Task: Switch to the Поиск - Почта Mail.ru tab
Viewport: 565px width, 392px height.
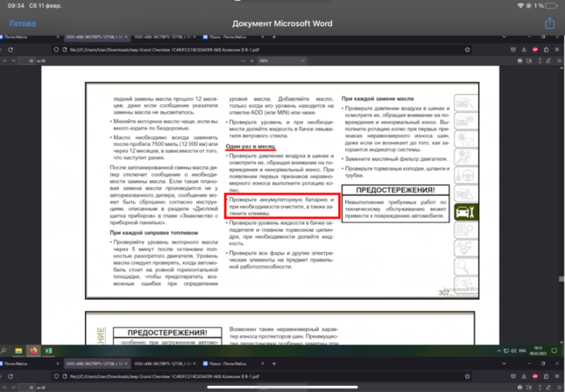Action: pyautogui.click(x=228, y=38)
